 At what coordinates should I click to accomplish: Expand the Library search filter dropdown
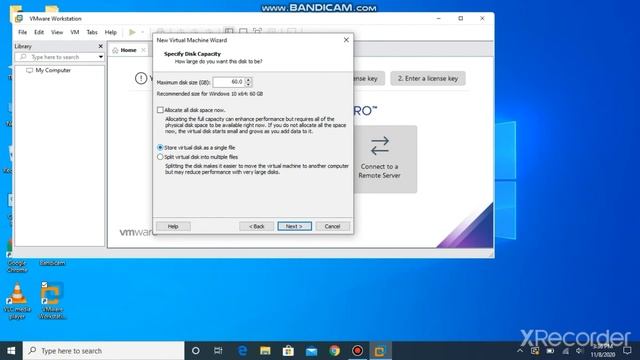click(100, 57)
